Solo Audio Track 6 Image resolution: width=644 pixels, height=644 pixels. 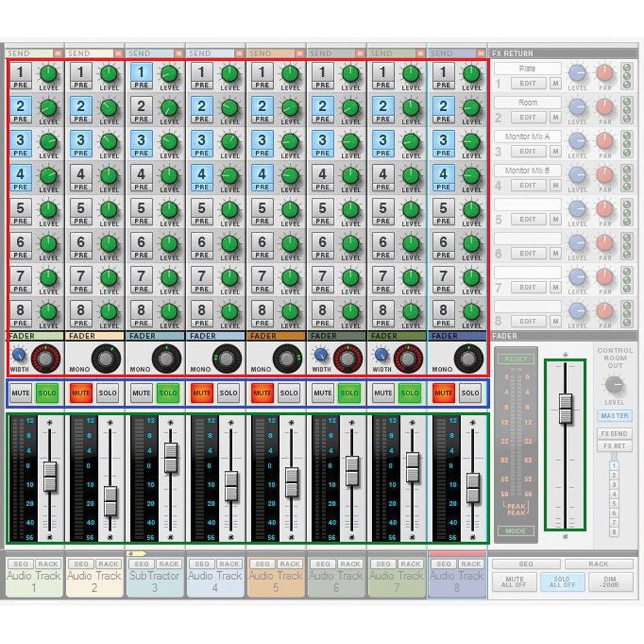[x=350, y=393]
